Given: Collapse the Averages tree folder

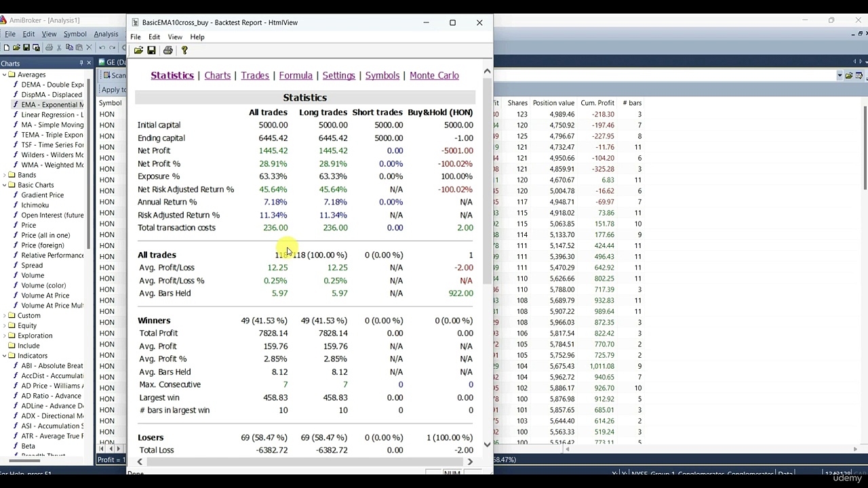Looking at the screenshot, I should click(3, 75).
